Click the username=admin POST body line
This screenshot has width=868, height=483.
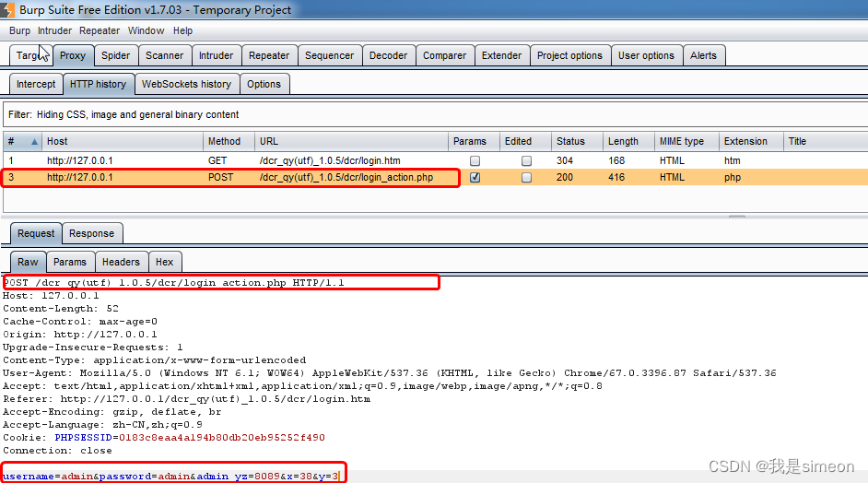click(170, 476)
